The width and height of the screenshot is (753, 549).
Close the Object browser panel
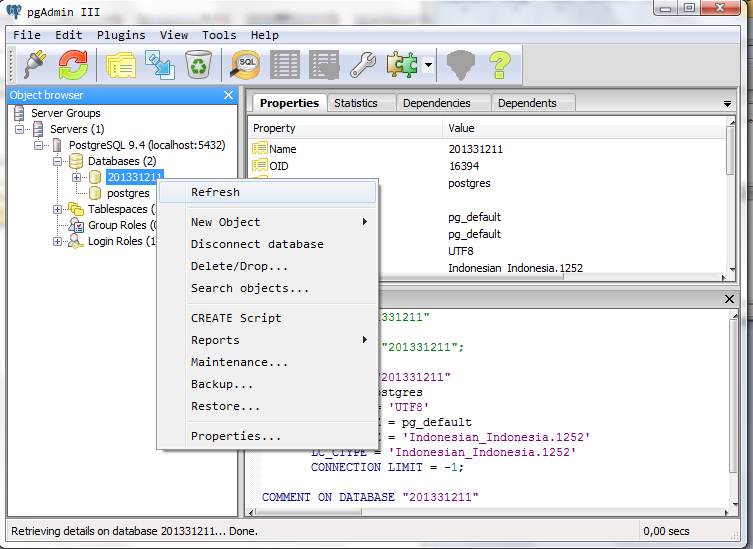[x=229, y=95]
